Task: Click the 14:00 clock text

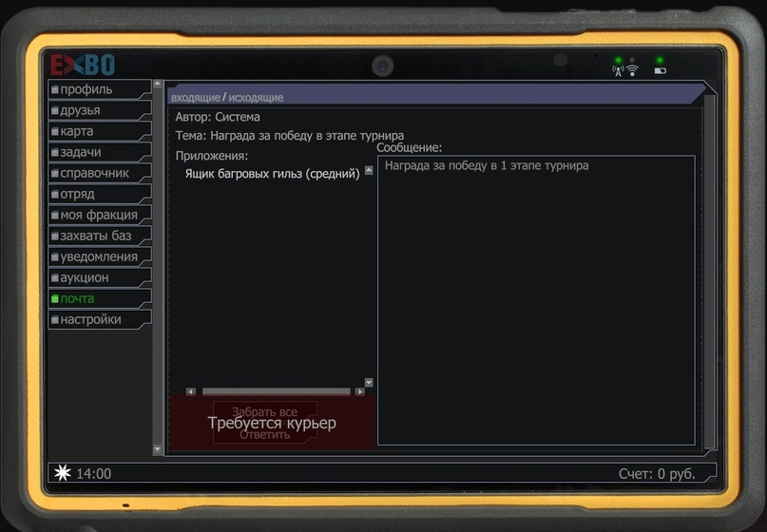Action: click(94, 473)
